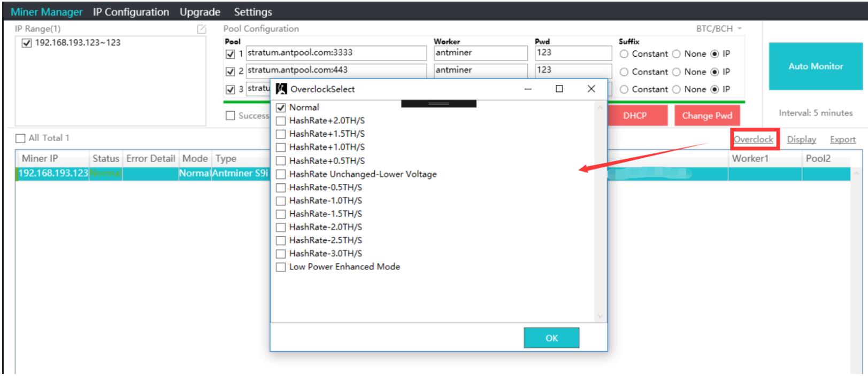This screenshot has height=381, width=868.
Task: Enable HashRate Unchanged-Lower Voltage option
Action: coord(281,174)
